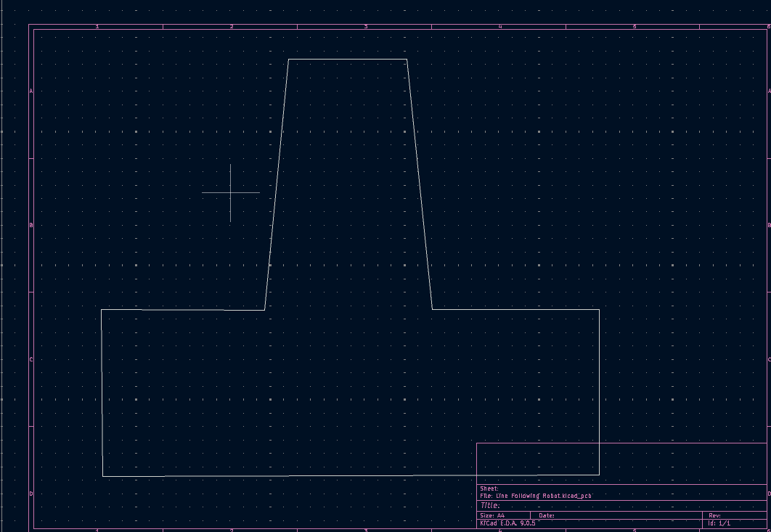The image size is (771, 532).
Task: Select the top edge of the board outline
Action: coord(348,60)
